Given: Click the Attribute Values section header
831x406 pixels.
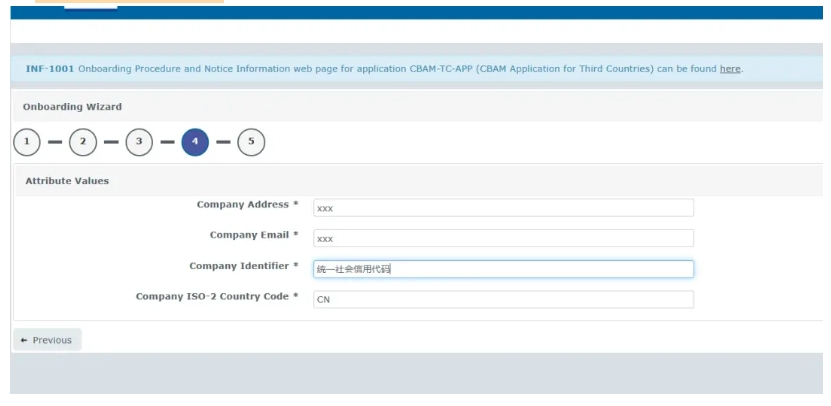Looking at the screenshot, I should click(x=67, y=181).
